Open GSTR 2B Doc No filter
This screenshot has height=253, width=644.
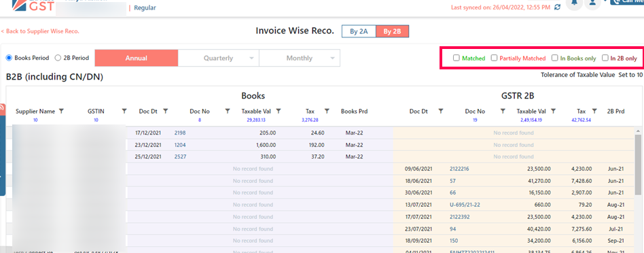click(x=502, y=111)
